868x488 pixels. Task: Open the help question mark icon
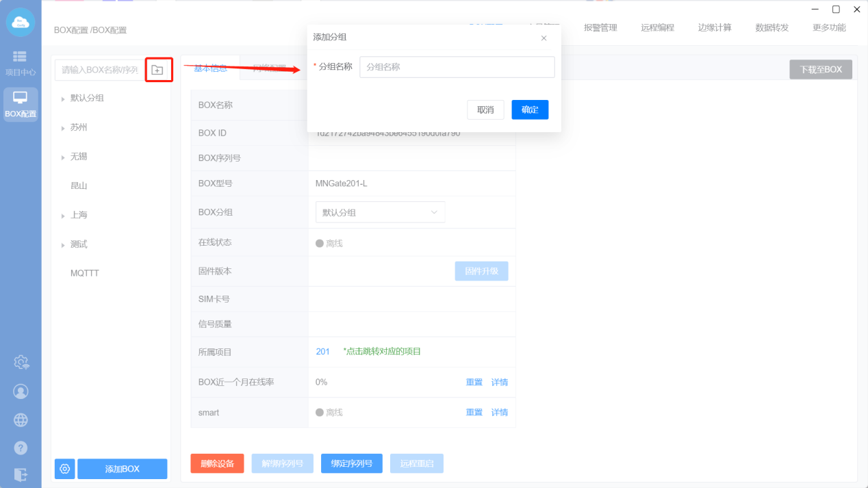coord(21,448)
